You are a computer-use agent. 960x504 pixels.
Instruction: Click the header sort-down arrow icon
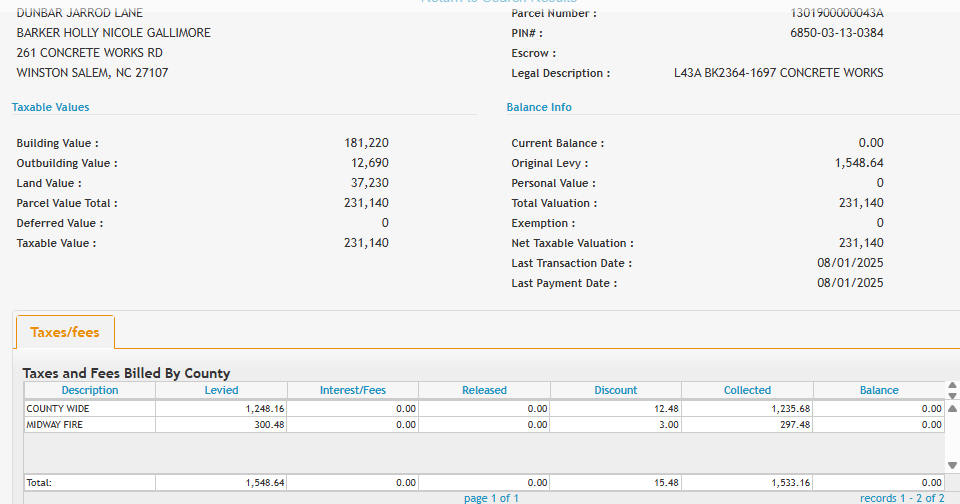[952, 395]
